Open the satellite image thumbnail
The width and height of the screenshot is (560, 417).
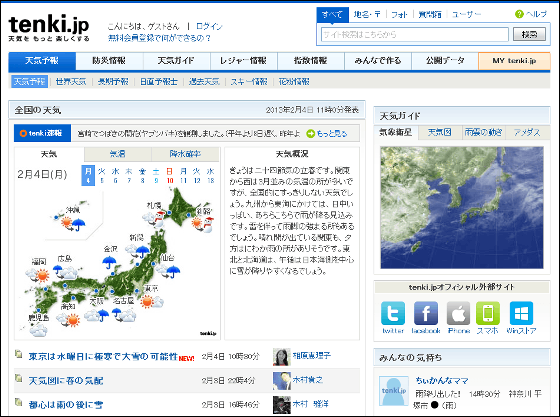tap(462, 207)
